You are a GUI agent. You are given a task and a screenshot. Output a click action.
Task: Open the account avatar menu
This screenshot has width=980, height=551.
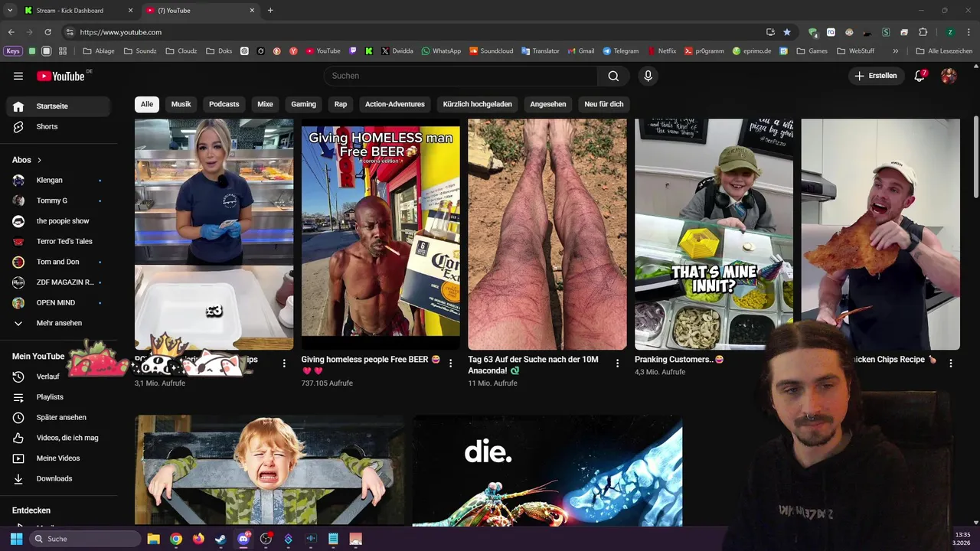coord(949,76)
